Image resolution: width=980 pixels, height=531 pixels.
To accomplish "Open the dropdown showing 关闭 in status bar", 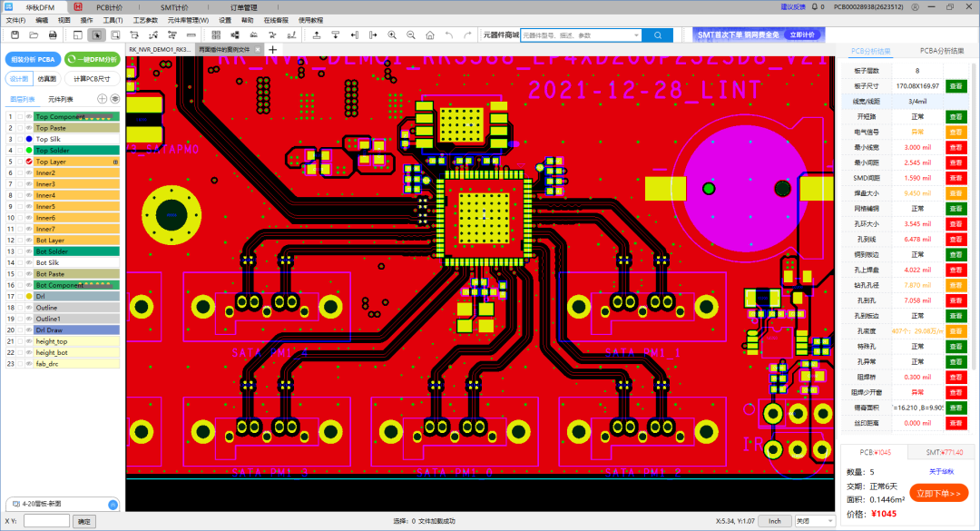I will [x=815, y=521].
